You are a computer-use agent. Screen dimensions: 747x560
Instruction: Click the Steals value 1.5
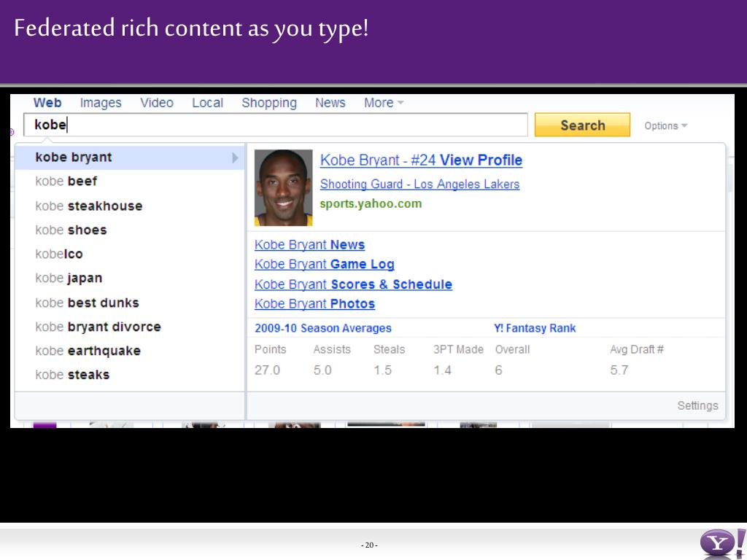(382, 370)
